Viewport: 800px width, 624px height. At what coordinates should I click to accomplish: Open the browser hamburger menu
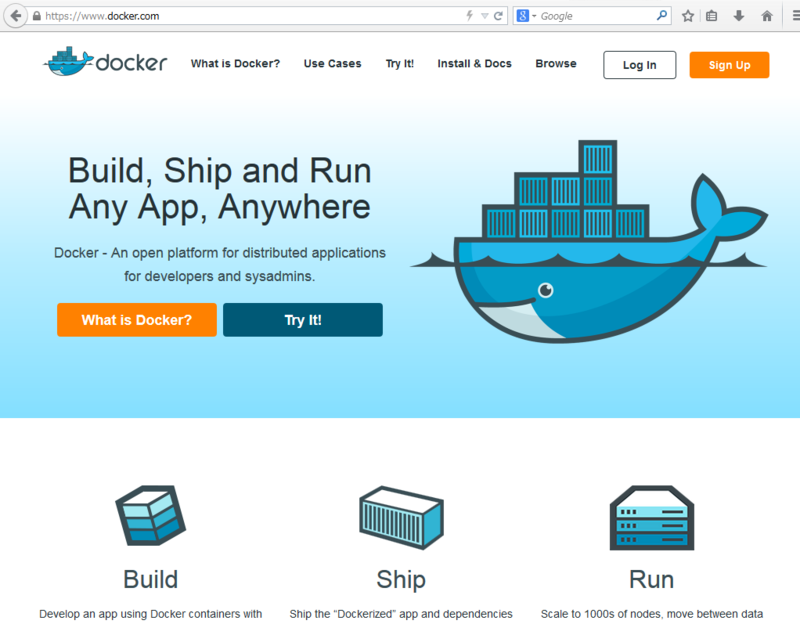click(x=795, y=16)
